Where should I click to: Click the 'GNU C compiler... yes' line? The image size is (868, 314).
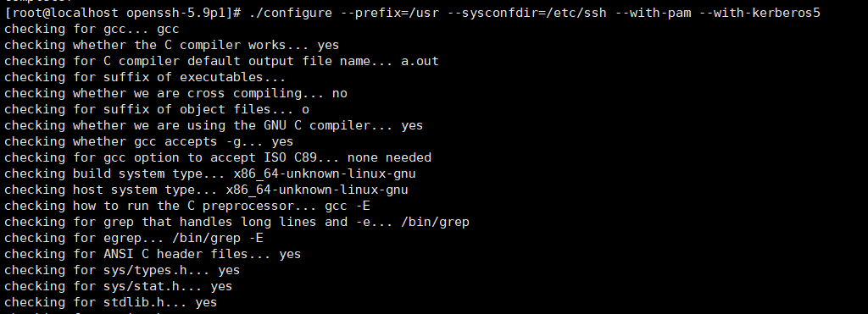[x=213, y=125]
